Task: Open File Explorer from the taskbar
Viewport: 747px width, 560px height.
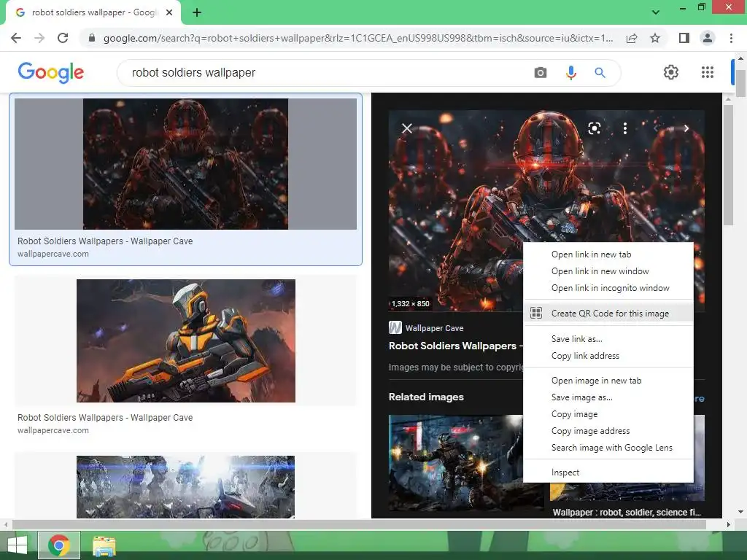Action: tap(104, 545)
